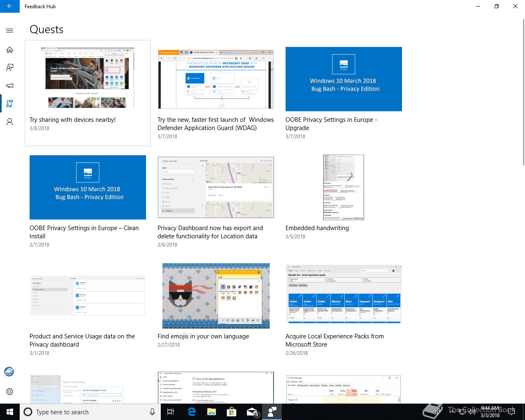Open the Virus & threat protection thumbnail
Viewport: 525px width, 420px height.
tap(216, 388)
